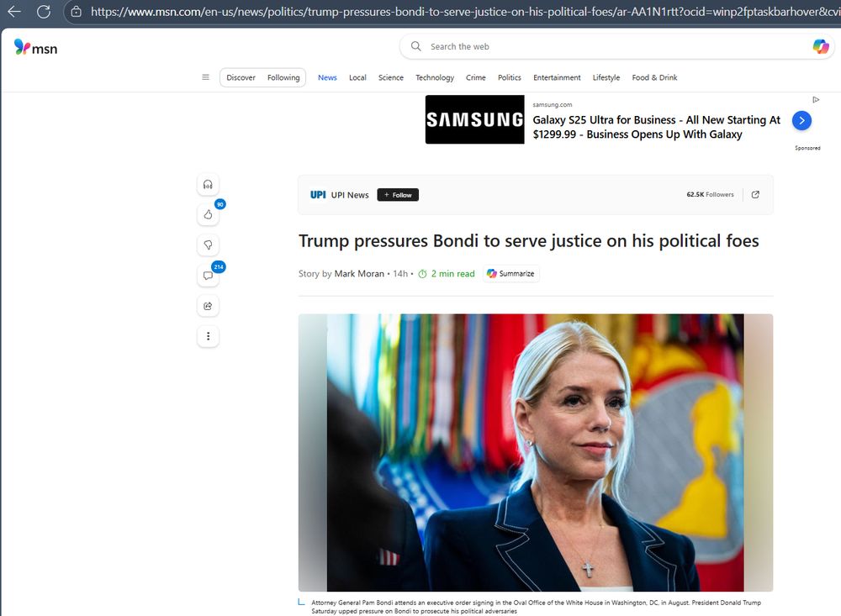Switch to the Discover feed
Viewport: 841px width, 616px height.
241,77
